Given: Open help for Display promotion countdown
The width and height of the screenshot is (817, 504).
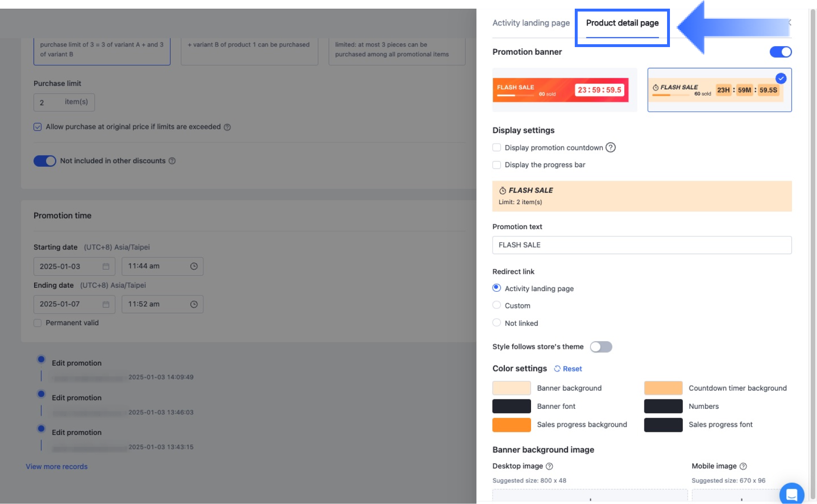Looking at the screenshot, I should 610,148.
